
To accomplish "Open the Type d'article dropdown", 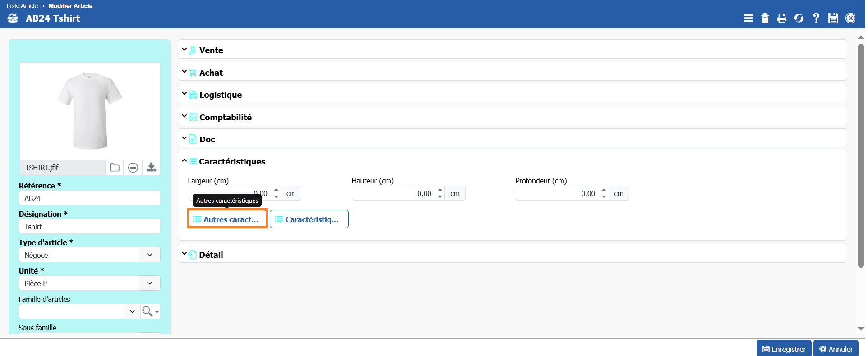I will pos(149,255).
